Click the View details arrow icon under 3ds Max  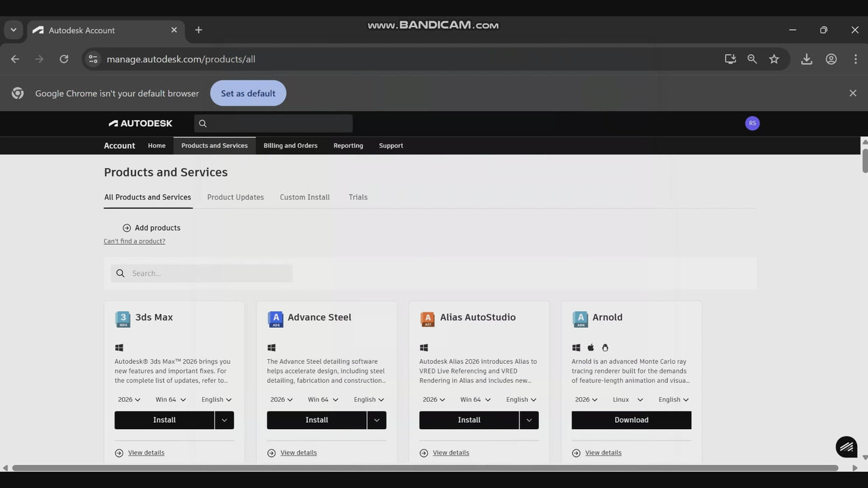pos(119,453)
